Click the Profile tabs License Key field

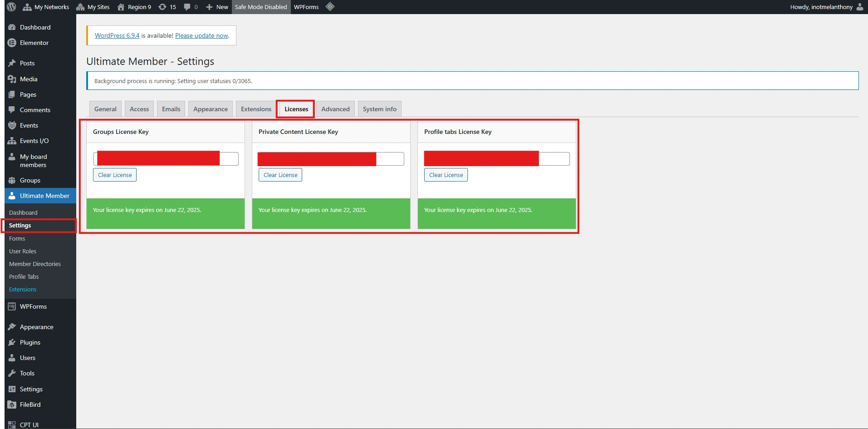tap(497, 159)
